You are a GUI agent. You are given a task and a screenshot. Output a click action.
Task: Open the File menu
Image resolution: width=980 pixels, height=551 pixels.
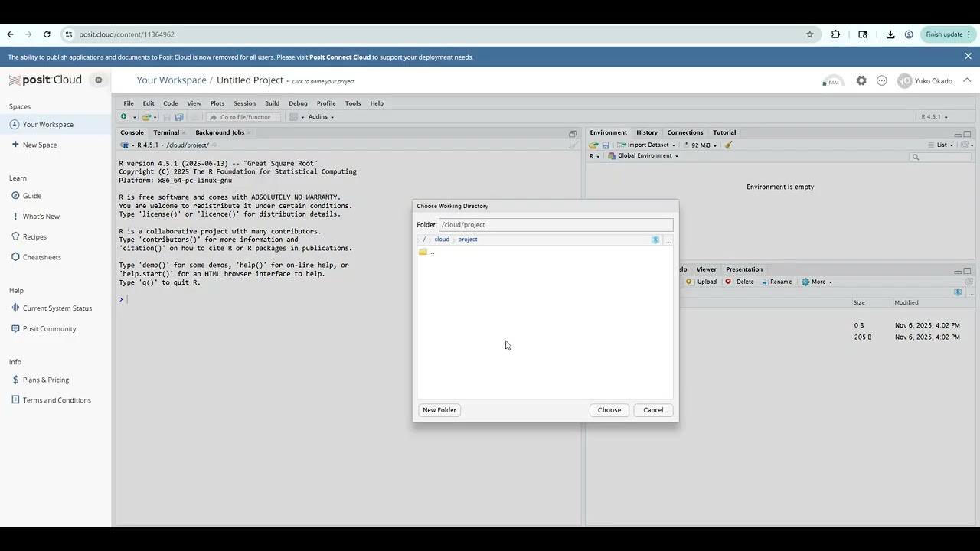[129, 103]
